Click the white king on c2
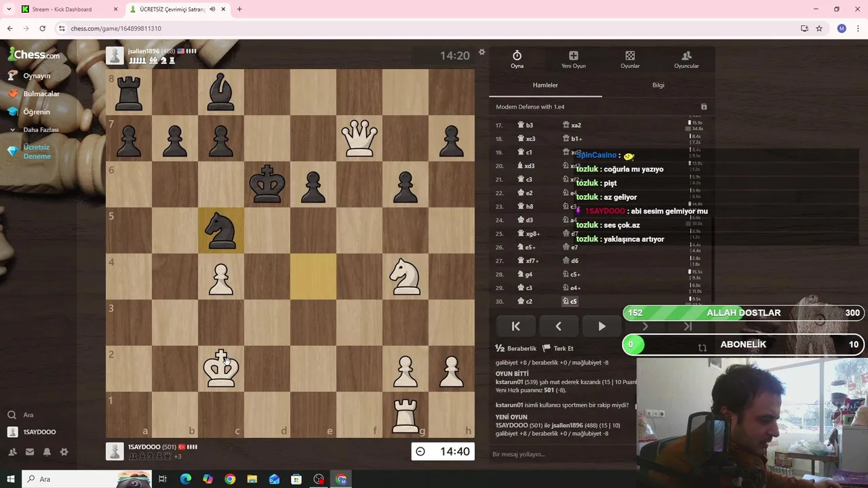This screenshot has height=488, width=868. pos(221,369)
